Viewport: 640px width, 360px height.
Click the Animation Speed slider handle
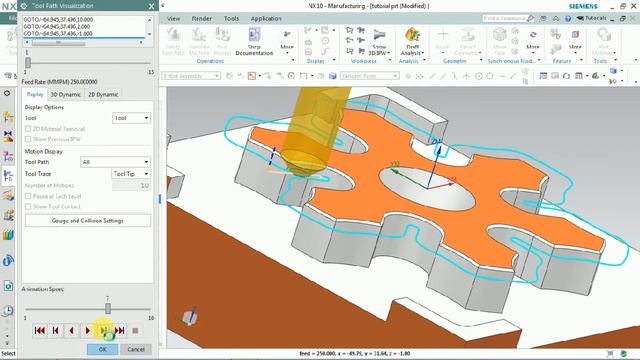(108, 308)
